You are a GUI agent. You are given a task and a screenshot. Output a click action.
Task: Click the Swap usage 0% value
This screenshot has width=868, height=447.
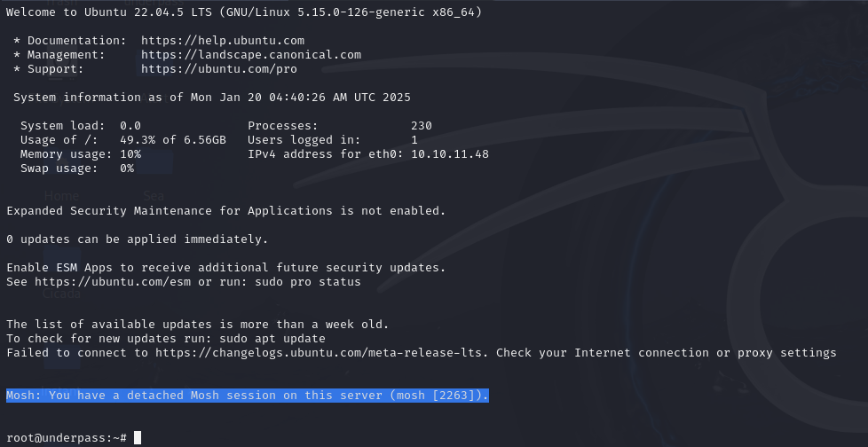127,169
